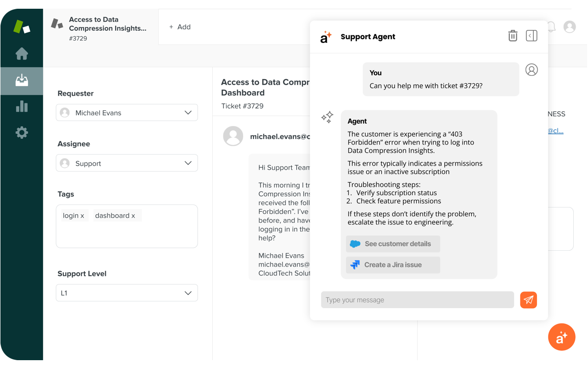
Task: Click the ticket tab icon for #3729
Action: [57, 23]
